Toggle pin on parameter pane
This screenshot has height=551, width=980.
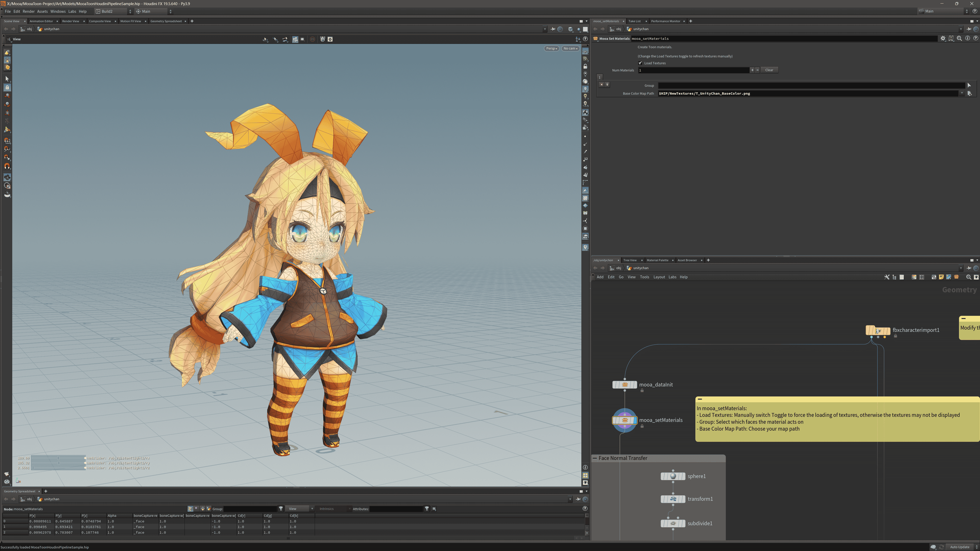969,29
